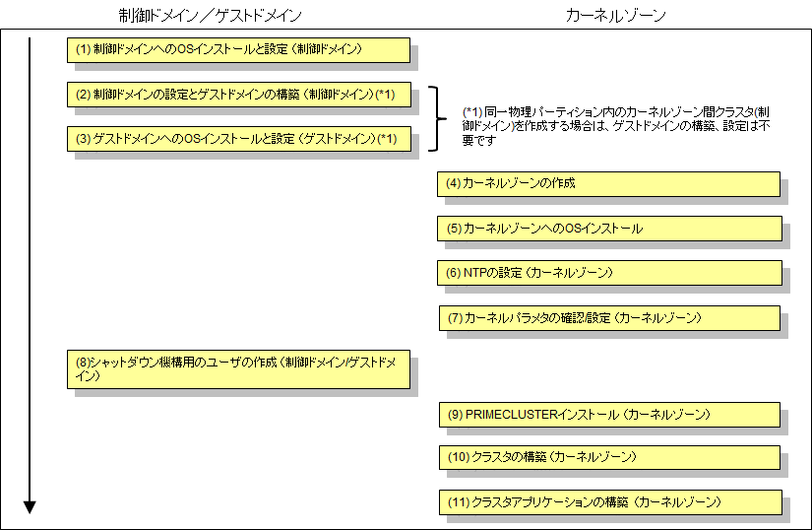Click step (5) カーネルゾーンへのOSインストール box
The width and height of the screenshot is (812, 530).
click(x=609, y=229)
